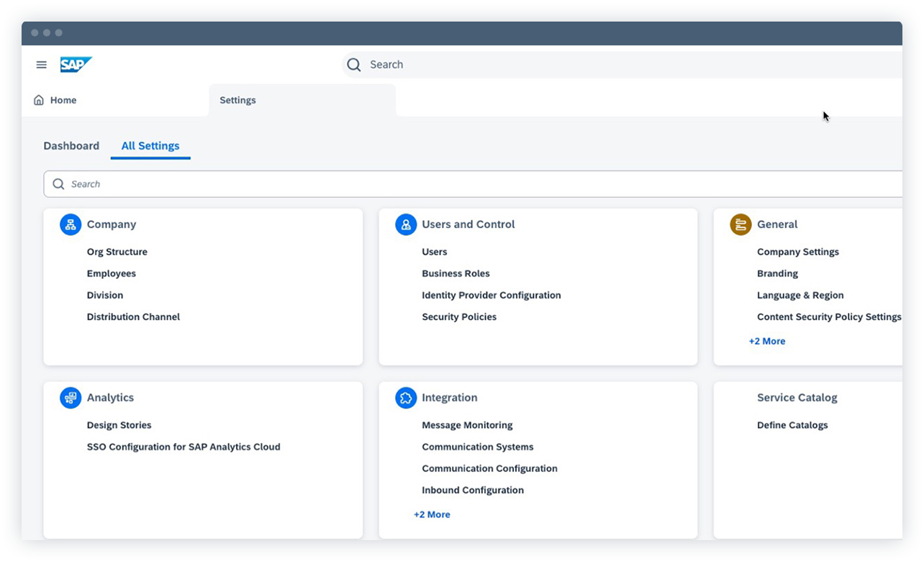Open SSO Configuration for SAP Analytics Cloud
The width and height of the screenshot is (924, 561).
184,446
